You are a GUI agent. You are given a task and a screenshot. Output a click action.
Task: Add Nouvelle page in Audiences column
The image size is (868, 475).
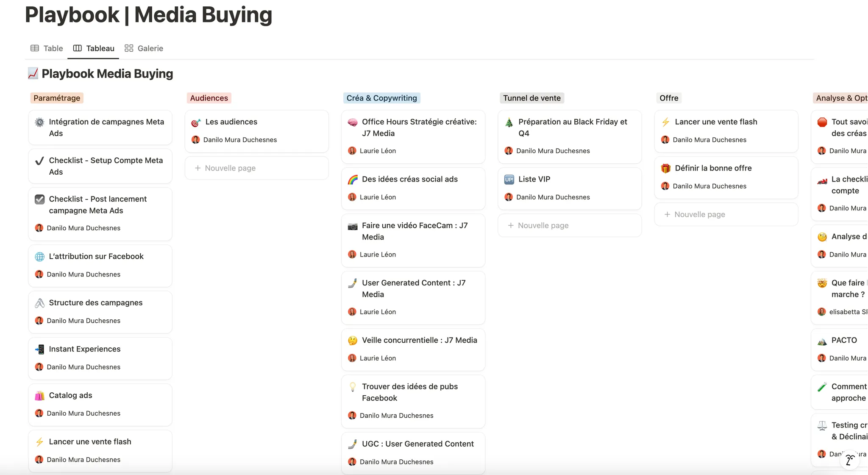257,168
